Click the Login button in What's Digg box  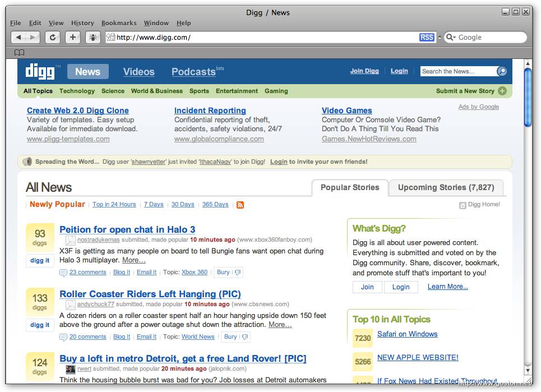401,287
